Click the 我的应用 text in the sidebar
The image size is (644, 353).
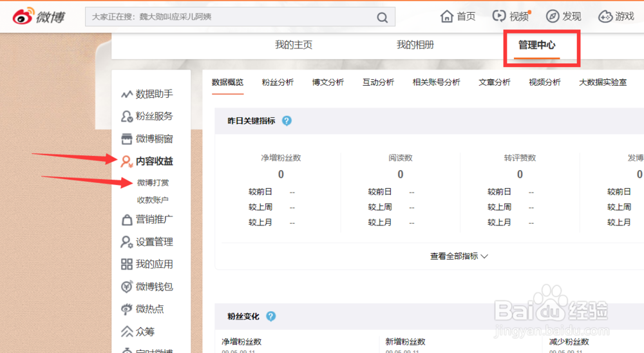point(155,264)
